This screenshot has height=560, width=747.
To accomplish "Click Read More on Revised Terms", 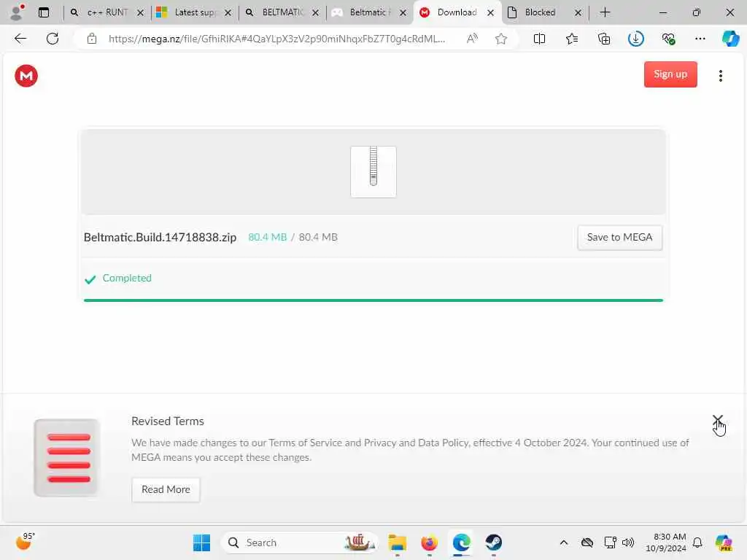I will point(166,489).
